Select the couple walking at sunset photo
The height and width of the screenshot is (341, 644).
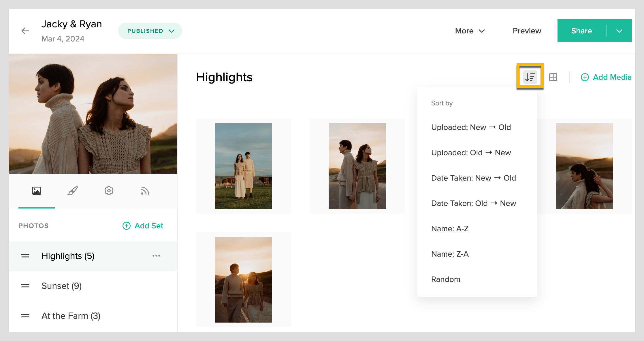244,280
